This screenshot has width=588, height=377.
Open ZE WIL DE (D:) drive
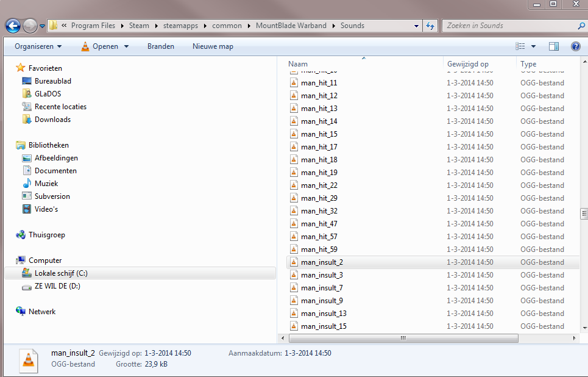[57, 285]
